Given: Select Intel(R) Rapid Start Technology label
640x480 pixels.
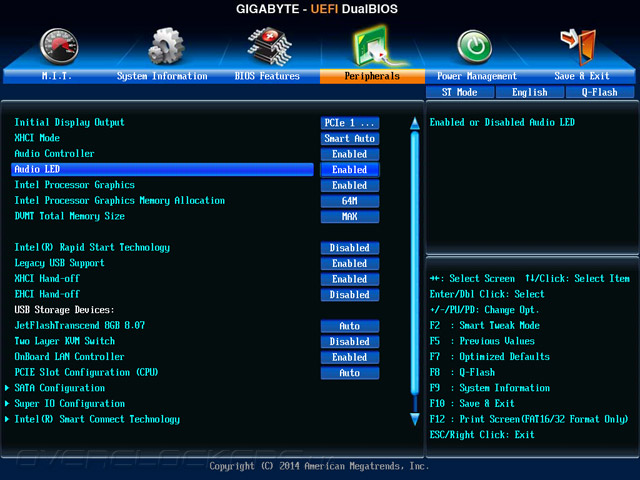Looking at the screenshot, I should pyautogui.click(x=92, y=247).
